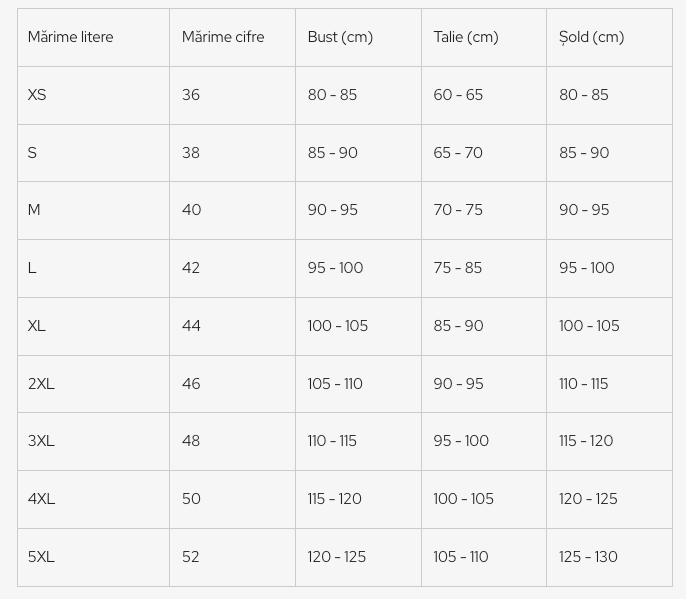Image resolution: width=686 pixels, height=599 pixels.
Task: Select the numeric size 38 cell
Action: (191, 153)
